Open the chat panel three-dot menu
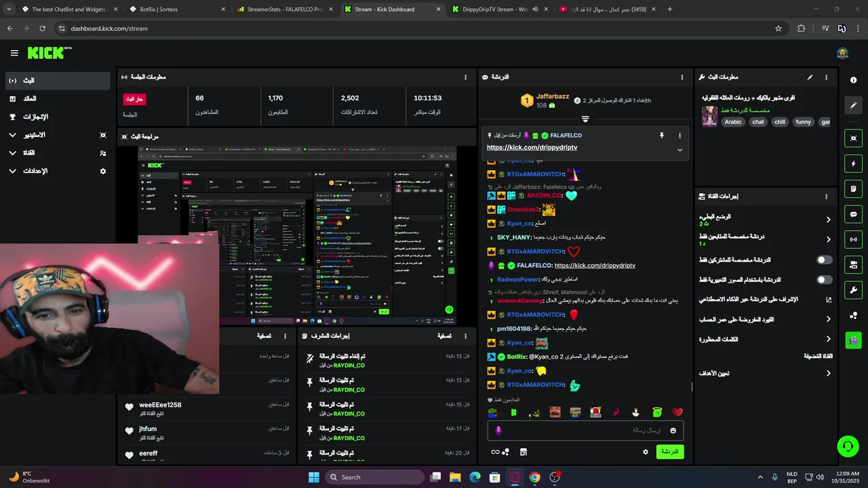The image size is (868, 488). [682, 77]
